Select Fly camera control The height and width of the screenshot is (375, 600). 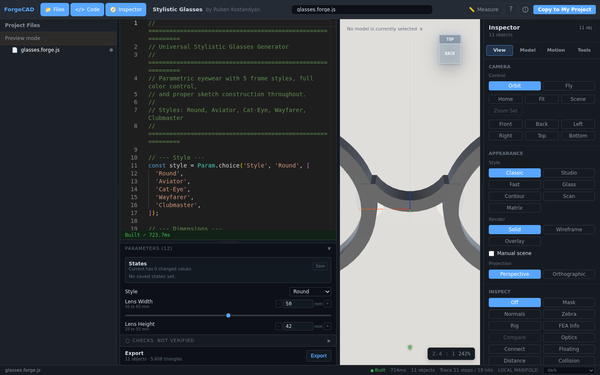[569, 86]
